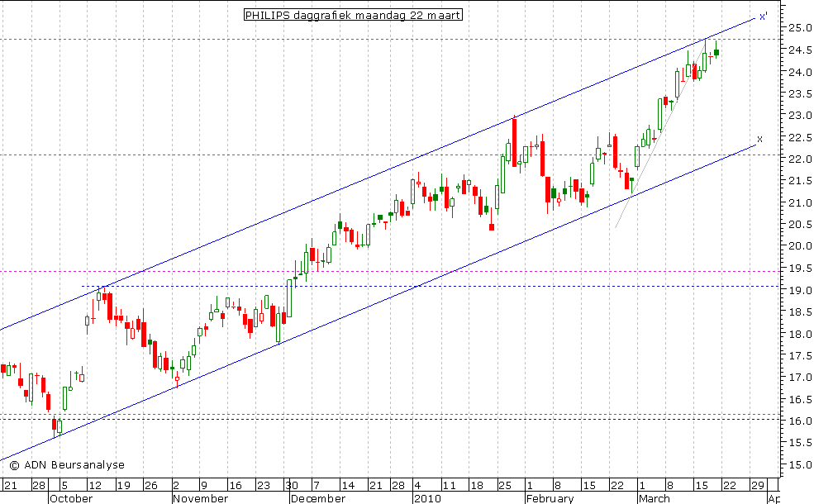Click the x label on lower channel line
The width and height of the screenshot is (814, 504).
(759, 139)
